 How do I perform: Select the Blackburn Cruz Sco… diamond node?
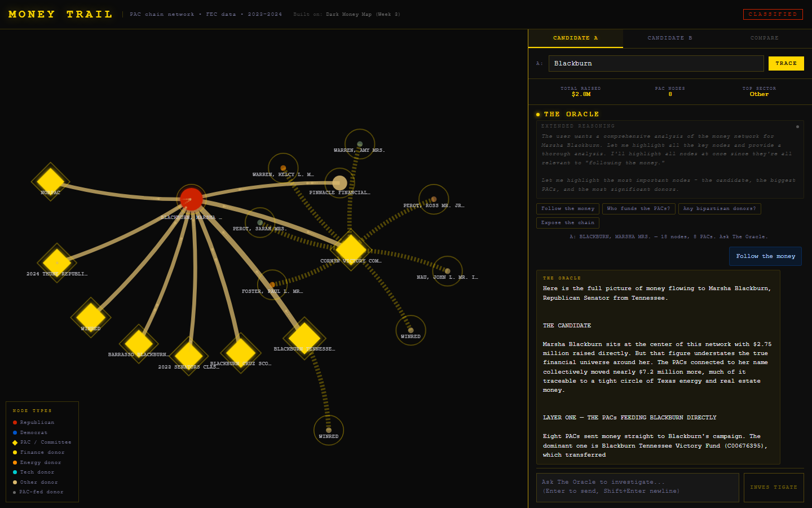[x=241, y=353]
